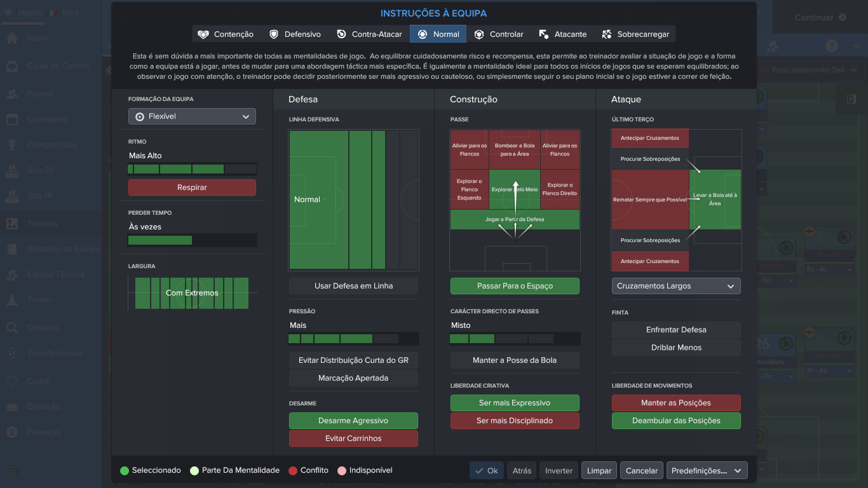Enable Manter as Posições option
Viewport: 868px width, 488px height.
(x=676, y=403)
